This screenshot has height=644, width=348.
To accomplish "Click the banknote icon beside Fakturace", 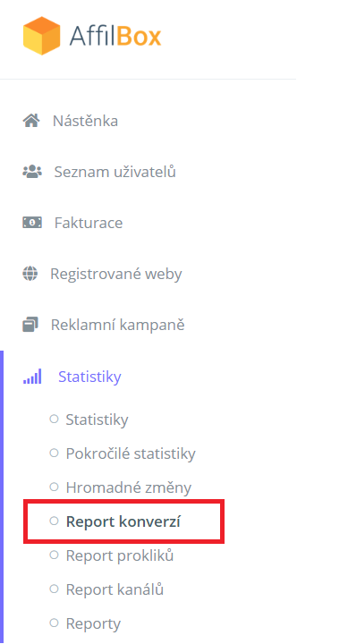I will point(31,223).
